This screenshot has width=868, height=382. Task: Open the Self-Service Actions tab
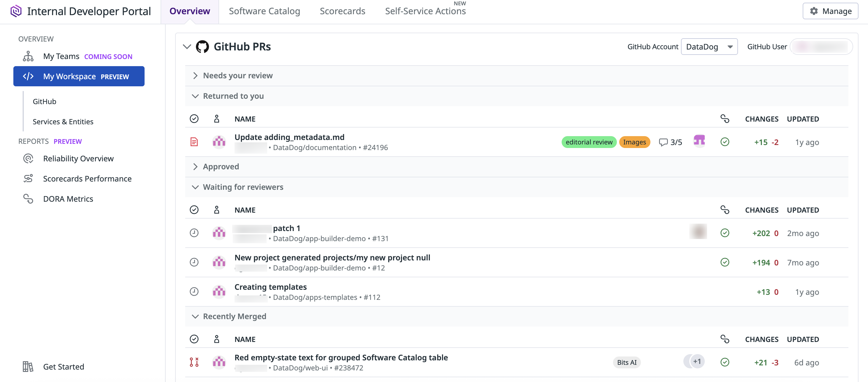click(x=425, y=11)
